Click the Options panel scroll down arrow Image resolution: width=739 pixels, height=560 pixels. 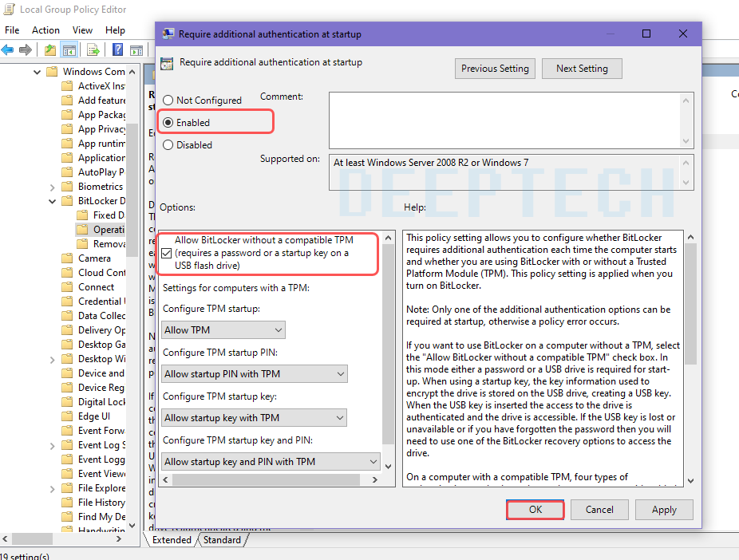388,467
